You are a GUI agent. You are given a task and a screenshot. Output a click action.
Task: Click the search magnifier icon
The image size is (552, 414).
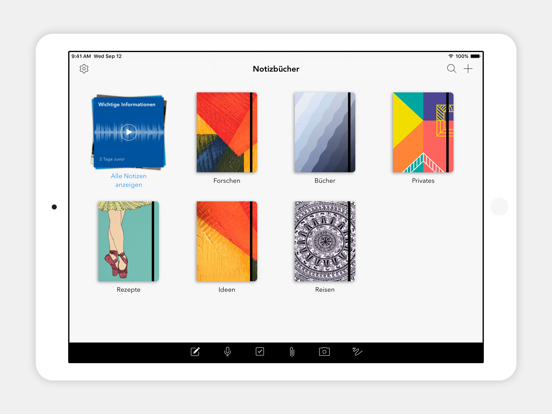(451, 69)
